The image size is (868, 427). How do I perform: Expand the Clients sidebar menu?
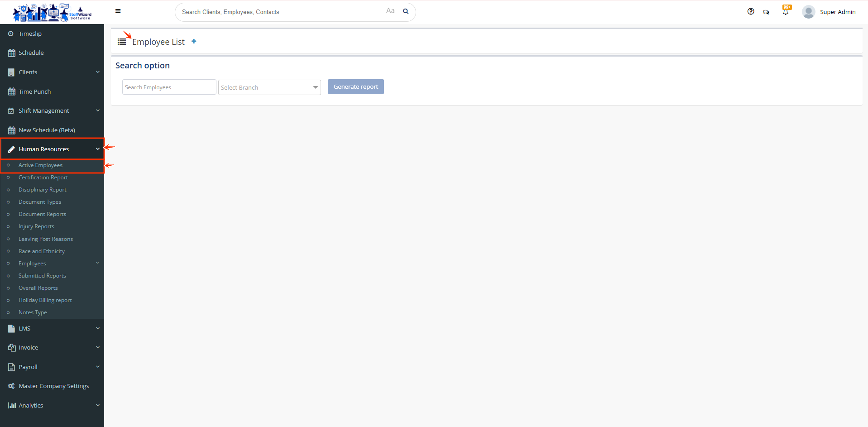(52, 72)
